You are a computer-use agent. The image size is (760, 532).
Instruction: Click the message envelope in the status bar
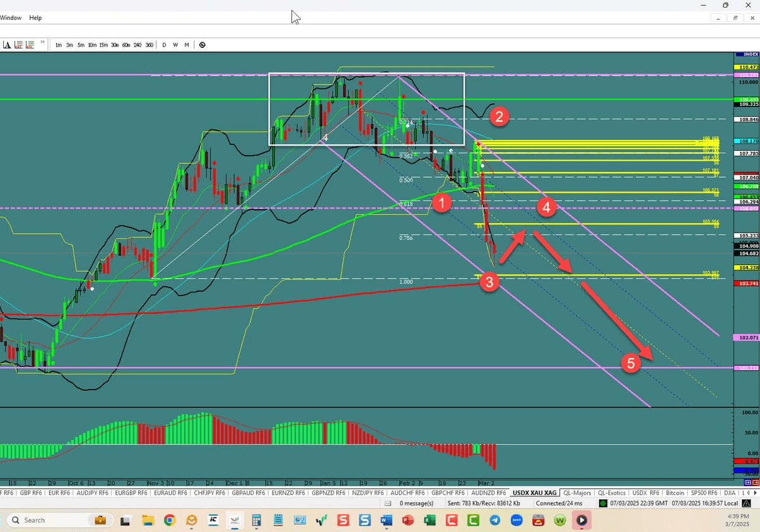(x=388, y=503)
